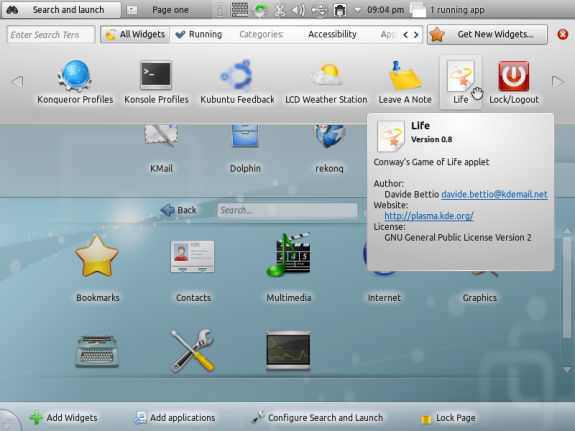Pick the Kubuntu Feedback widget
The image size is (575, 431).
[237, 82]
